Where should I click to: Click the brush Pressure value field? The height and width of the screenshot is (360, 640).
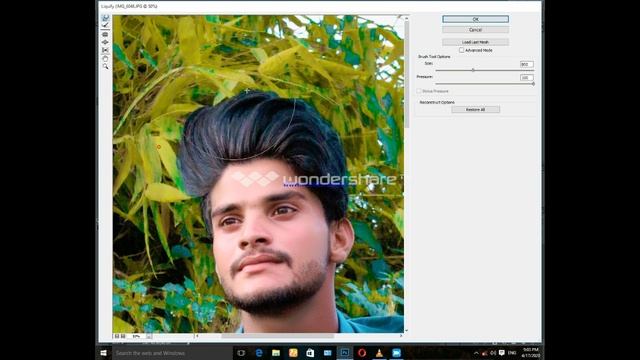(x=527, y=78)
